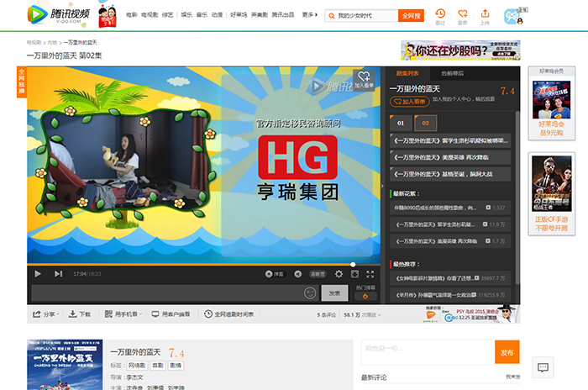This screenshot has width=588, height=390.
Task: Open 全网追剧时间表 schedule
Action: pyautogui.click(x=229, y=314)
